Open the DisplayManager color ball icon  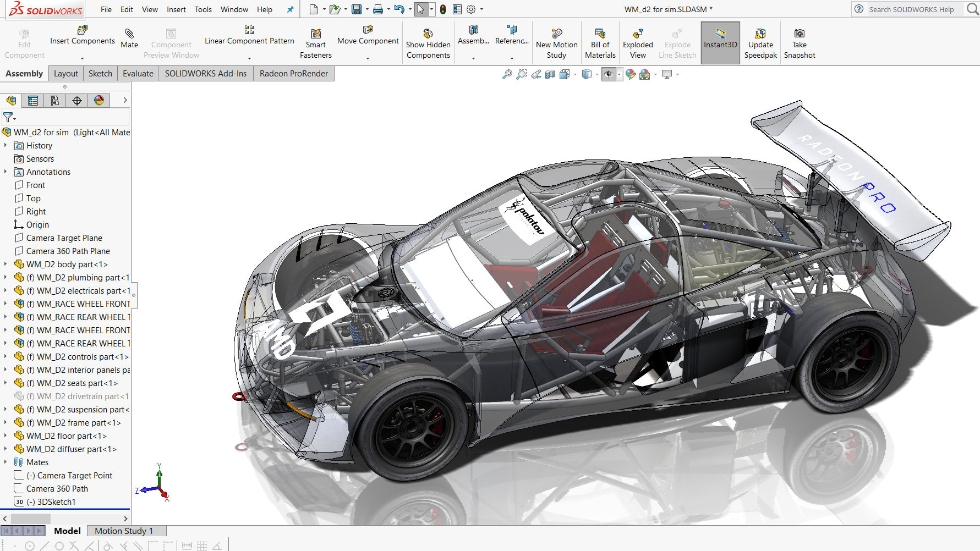[x=99, y=100]
